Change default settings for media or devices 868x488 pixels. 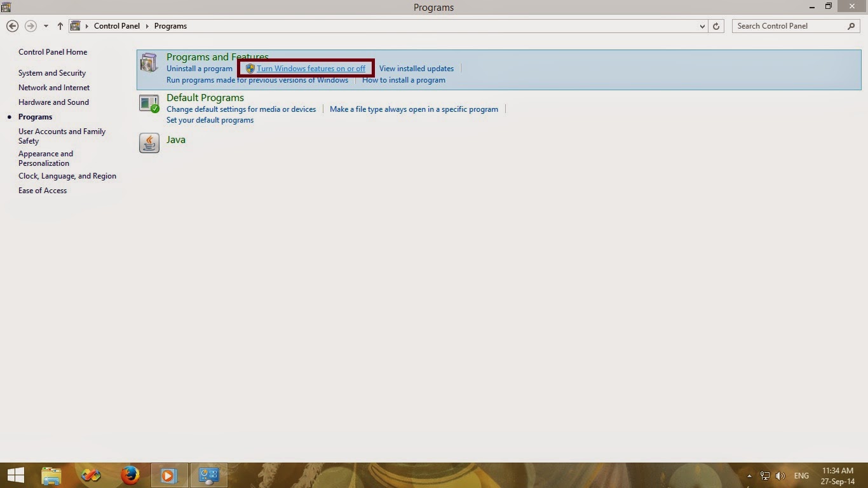click(241, 109)
